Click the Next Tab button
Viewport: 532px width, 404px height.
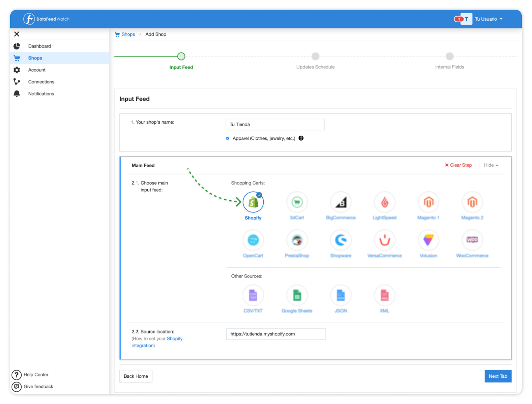coord(498,376)
